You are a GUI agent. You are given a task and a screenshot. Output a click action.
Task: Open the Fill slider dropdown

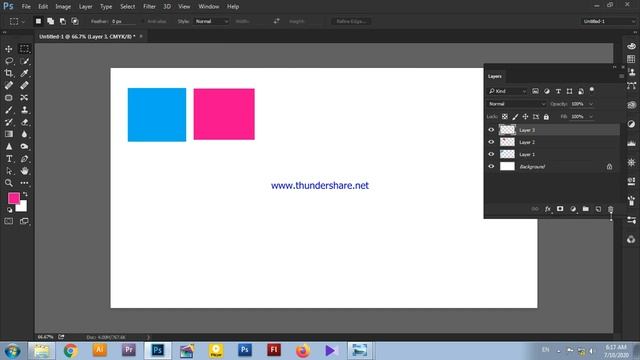point(591,117)
